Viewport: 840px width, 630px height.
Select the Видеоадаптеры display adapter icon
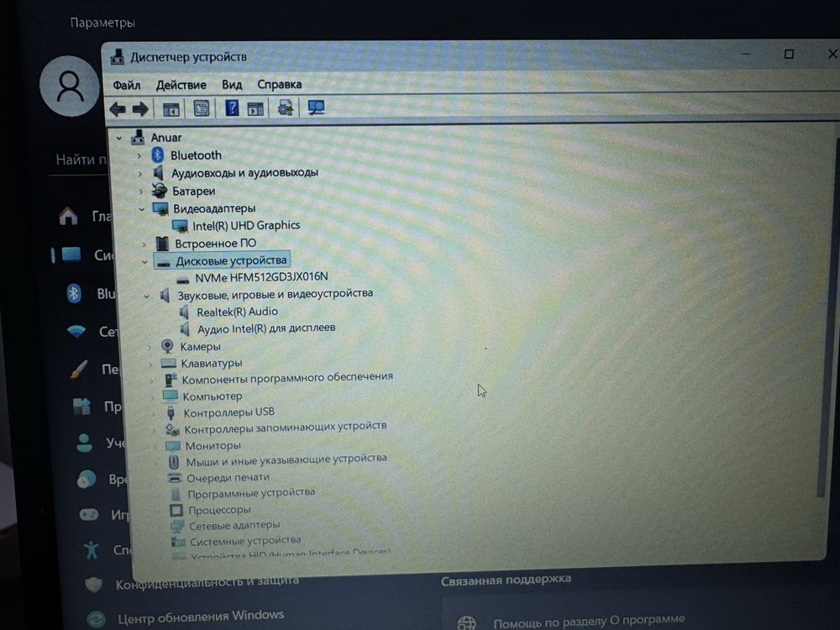pyautogui.click(x=160, y=208)
